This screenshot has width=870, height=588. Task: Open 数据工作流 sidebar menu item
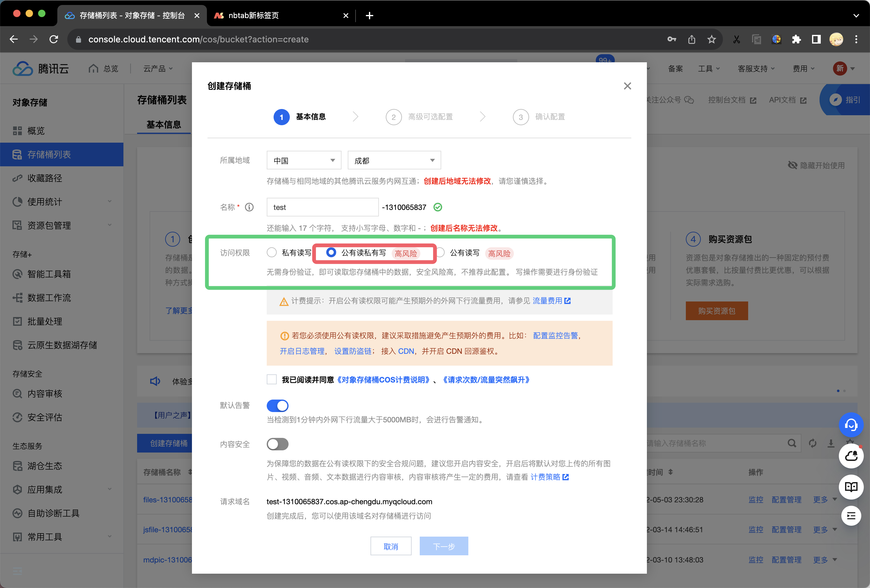[x=62, y=298]
